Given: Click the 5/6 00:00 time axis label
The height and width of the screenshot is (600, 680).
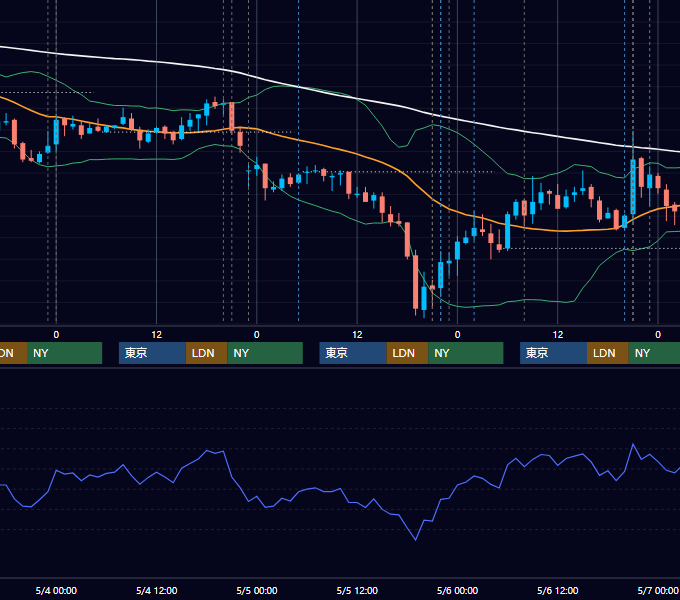Looking at the screenshot, I should point(457,590).
